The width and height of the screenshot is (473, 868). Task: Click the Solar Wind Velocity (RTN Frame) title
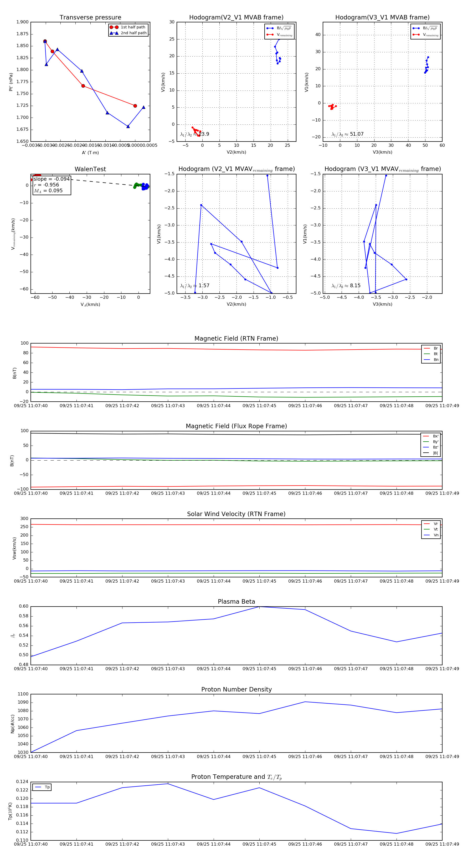coord(236,514)
